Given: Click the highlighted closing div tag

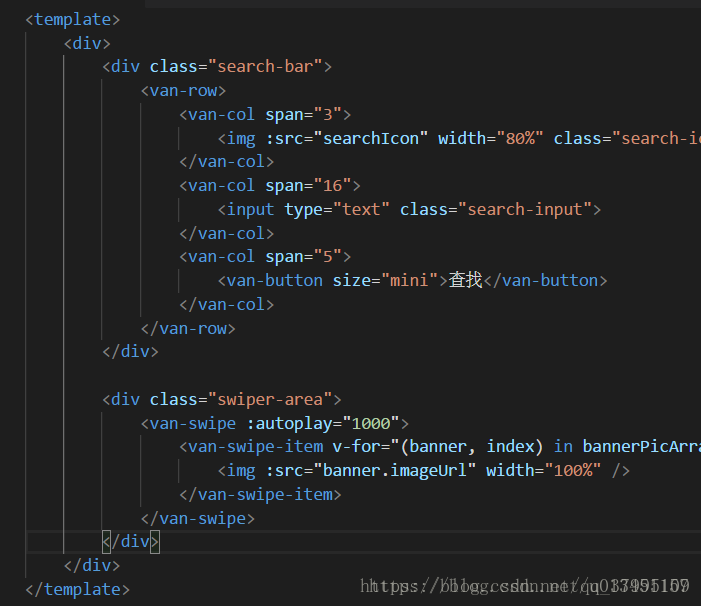Looking at the screenshot, I should [x=131, y=542].
